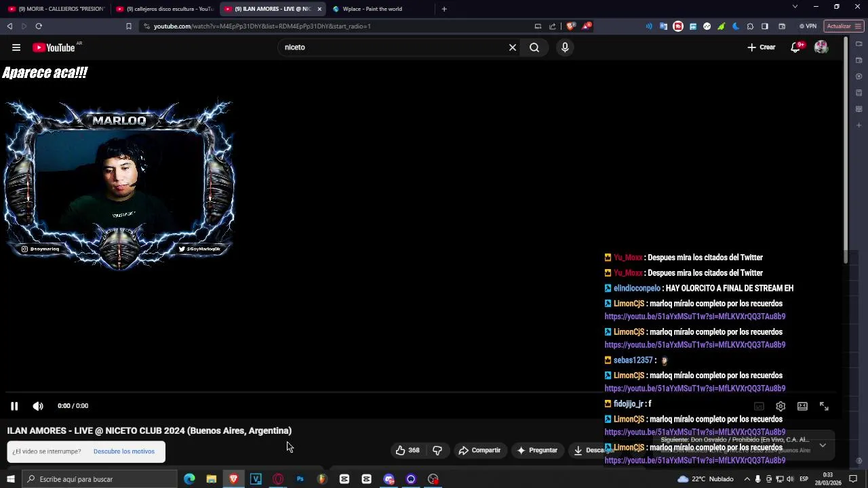
Task: Follow the Descubre los motivos link
Action: (x=124, y=451)
